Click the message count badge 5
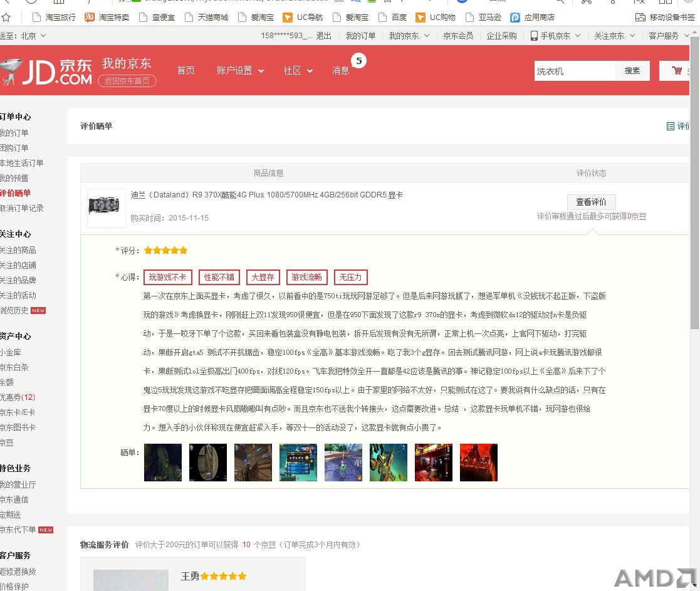700x591 pixels. pos(359,61)
